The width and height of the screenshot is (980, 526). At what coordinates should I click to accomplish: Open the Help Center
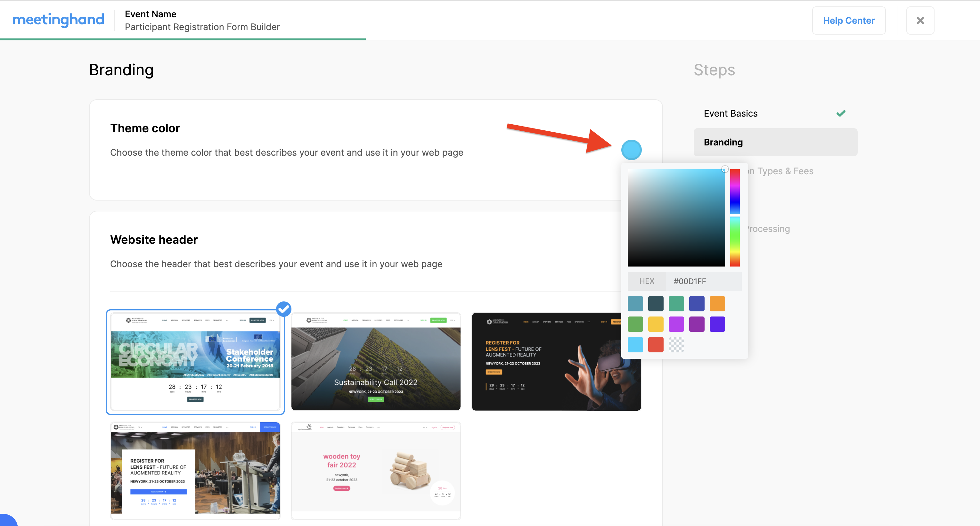(x=848, y=21)
